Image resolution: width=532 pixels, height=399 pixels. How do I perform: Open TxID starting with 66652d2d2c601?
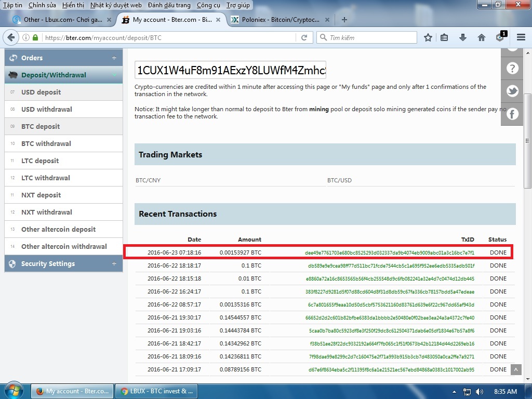tap(390, 317)
